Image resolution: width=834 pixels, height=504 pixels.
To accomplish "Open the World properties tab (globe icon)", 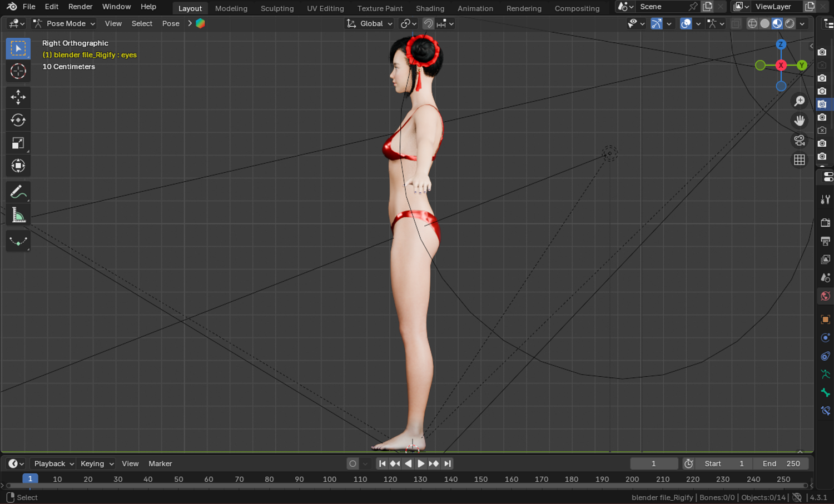I will pyautogui.click(x=825, y=296).
